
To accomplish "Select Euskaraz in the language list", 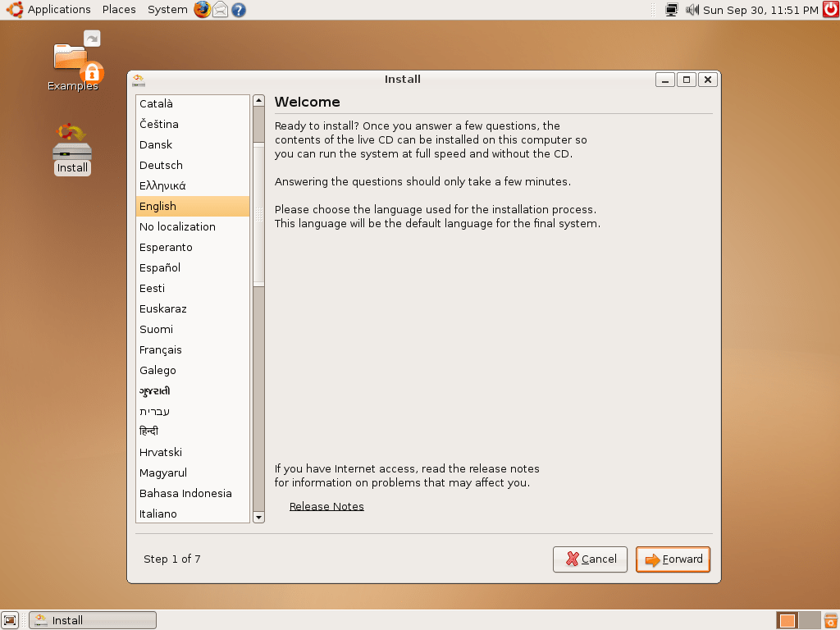I will tap(192, 309).
